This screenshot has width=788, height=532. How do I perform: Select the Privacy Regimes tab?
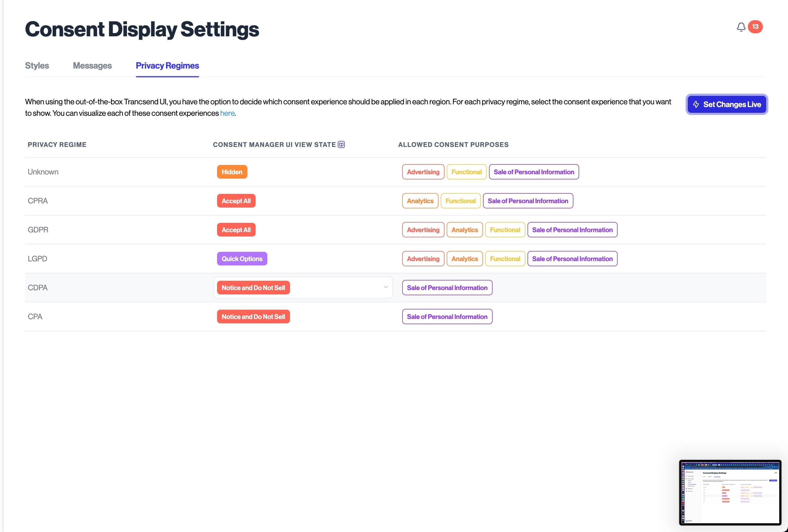coord(167,66)
